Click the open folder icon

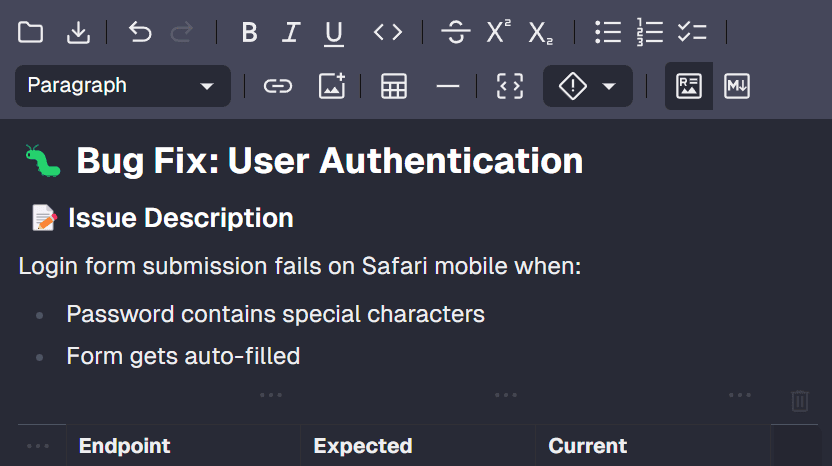[31, 33]
